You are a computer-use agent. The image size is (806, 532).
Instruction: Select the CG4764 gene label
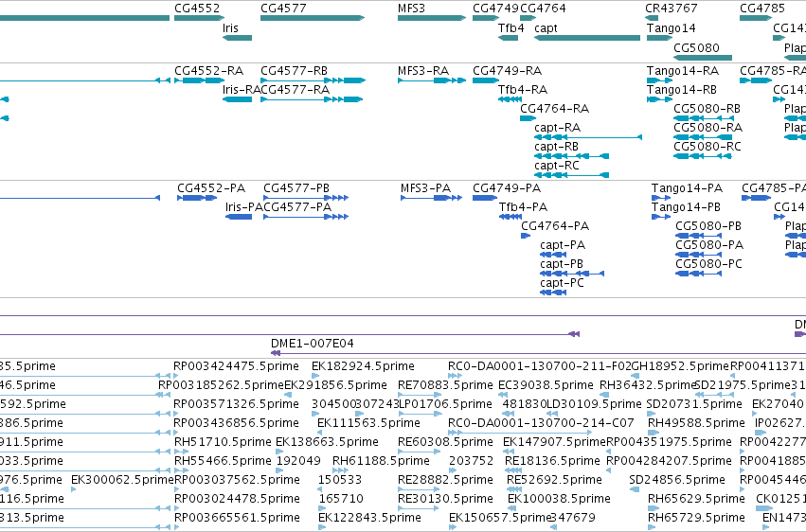543,9
